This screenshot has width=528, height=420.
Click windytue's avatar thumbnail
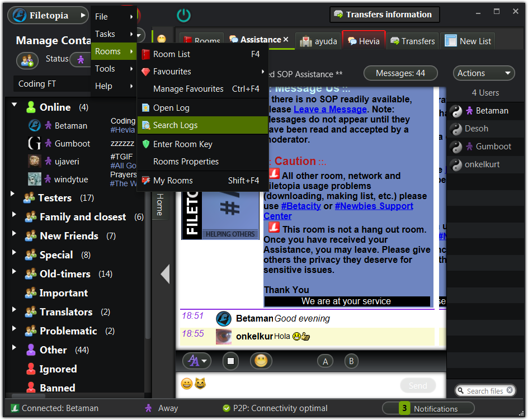34,179
